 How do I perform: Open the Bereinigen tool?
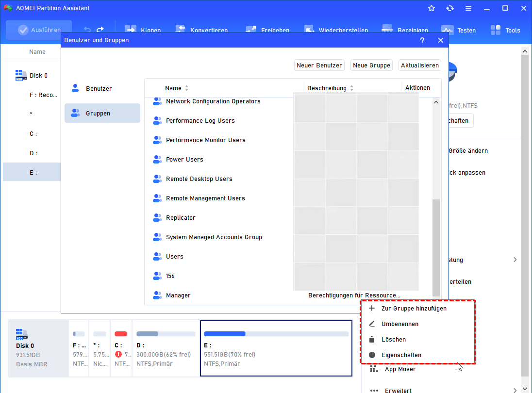click(x=405, y=30)
